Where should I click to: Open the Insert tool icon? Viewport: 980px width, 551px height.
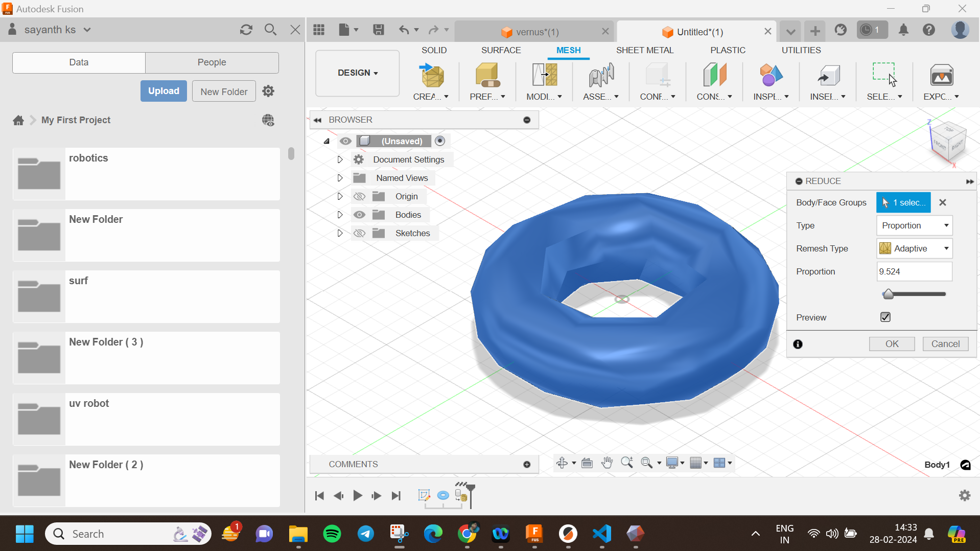pyautogui.click(x=828, y=76)
